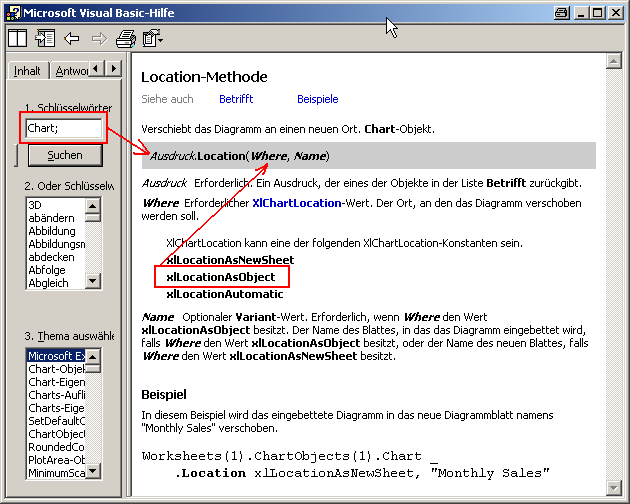Select the highlighted Microsoft Ex topic
Screen dimensions: 630x504
(x=55, y=356)
